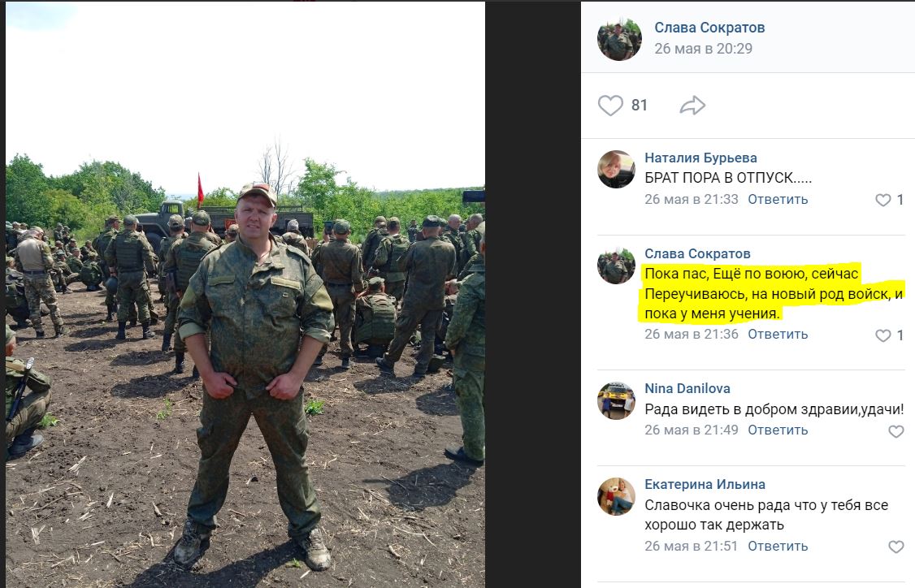Open Nina Danilova's profile name link
915x588 pixels.
[687, 388]
